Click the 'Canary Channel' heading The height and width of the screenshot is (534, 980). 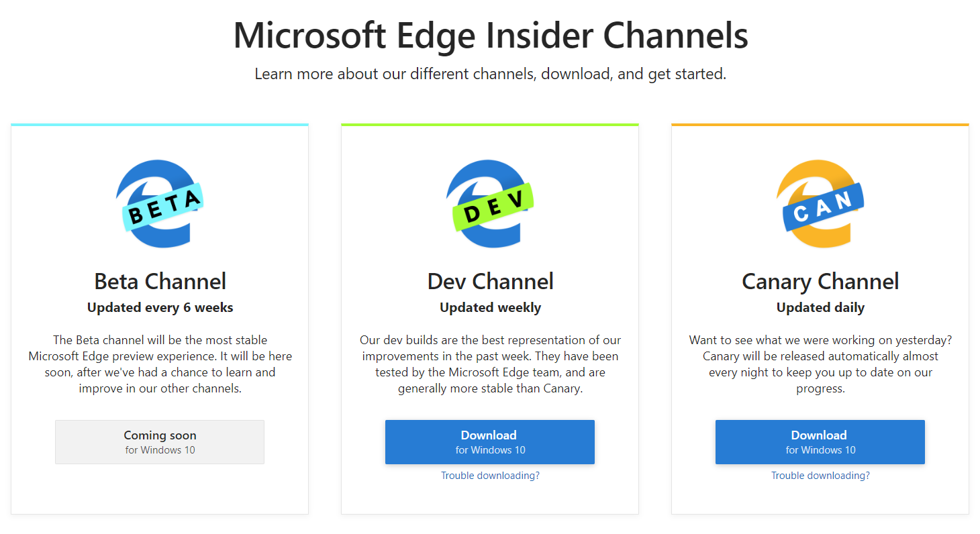[820, 281]
